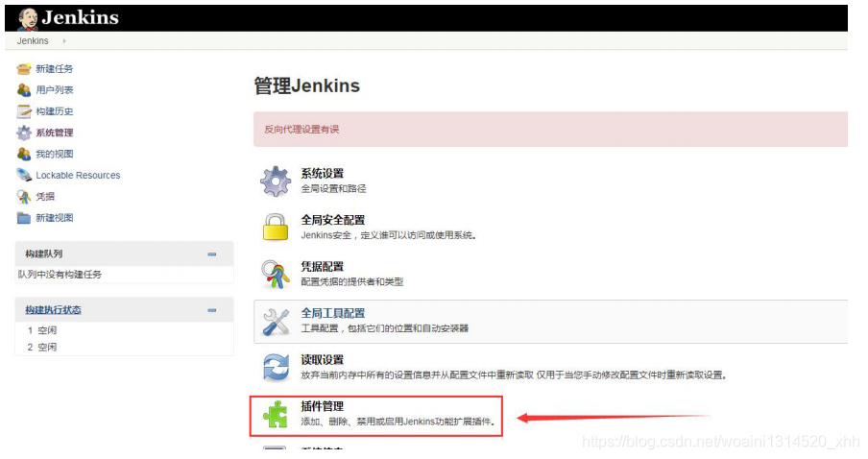Open the 凭据 sidebar link
The width and height of the screenshot is (868, 459).
point(45,197)
